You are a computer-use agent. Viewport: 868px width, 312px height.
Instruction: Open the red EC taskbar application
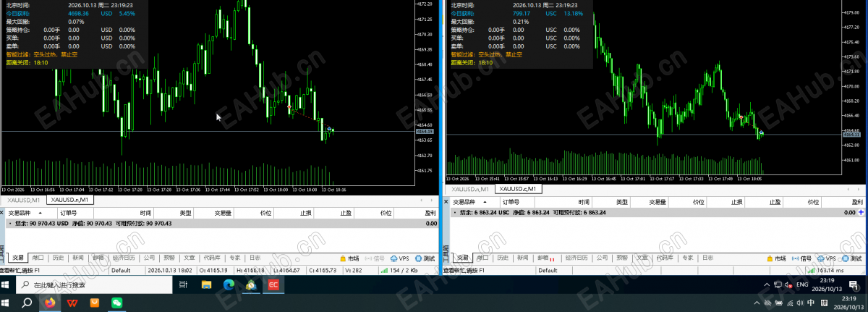[x=274, y=284]
